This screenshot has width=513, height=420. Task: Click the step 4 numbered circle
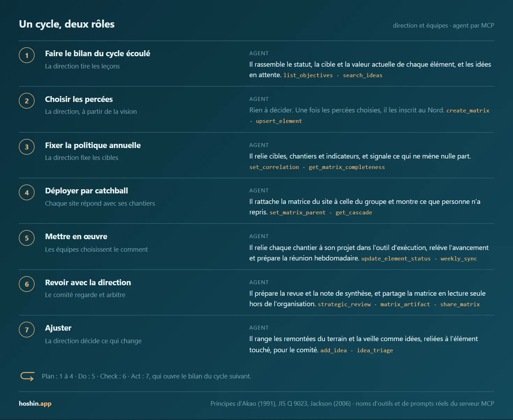(27, 192)
